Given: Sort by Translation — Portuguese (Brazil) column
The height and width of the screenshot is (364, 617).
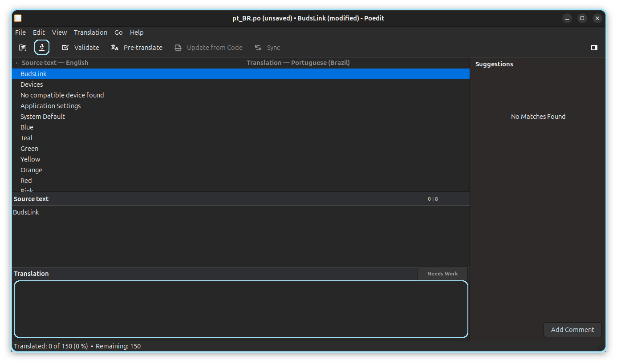Looking at the screenshot, I should point(298,63).
